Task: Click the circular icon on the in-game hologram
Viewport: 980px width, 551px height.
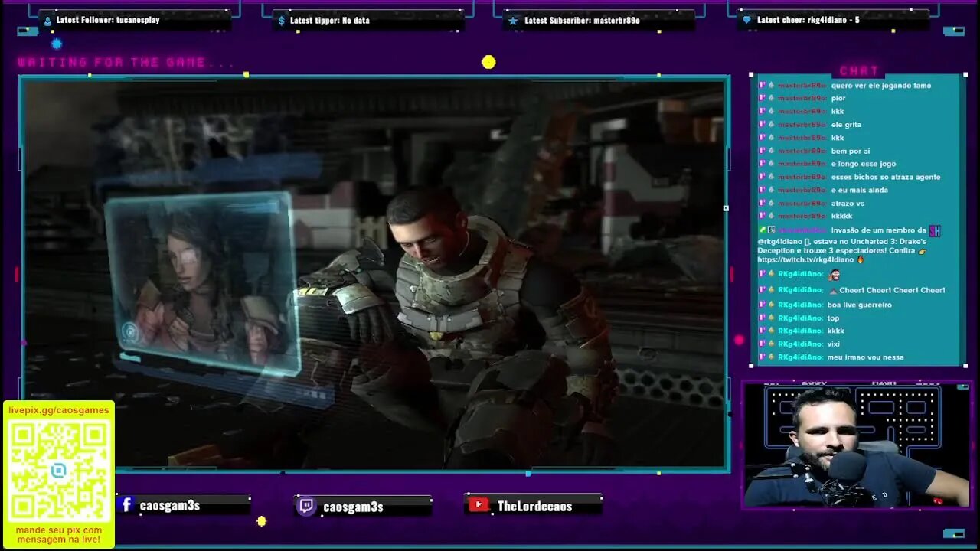Action: coord(129,332)
